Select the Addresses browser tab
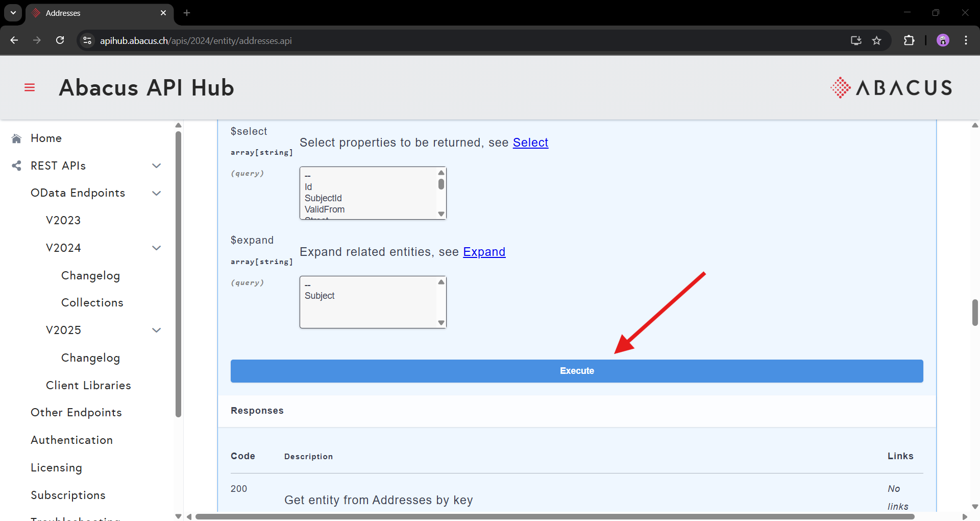The height and width of the screenshot is (521, 980). tap(100, 13)
